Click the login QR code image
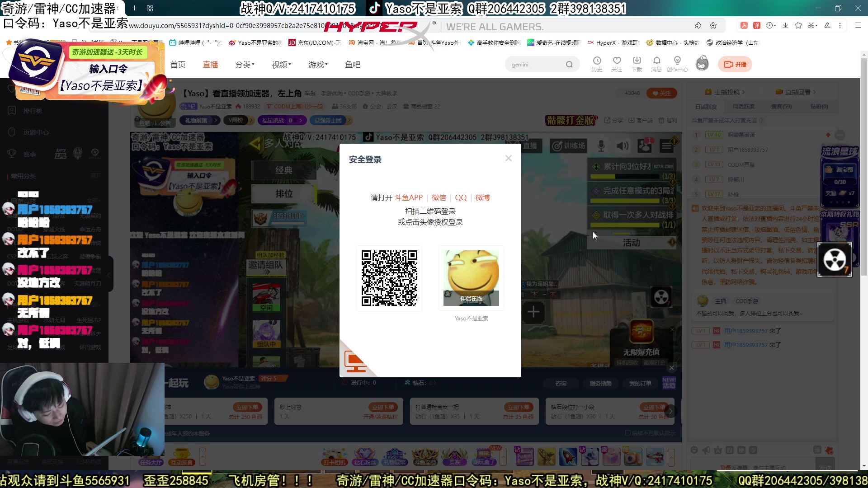868x488 pixels. [x=389, y=278]
